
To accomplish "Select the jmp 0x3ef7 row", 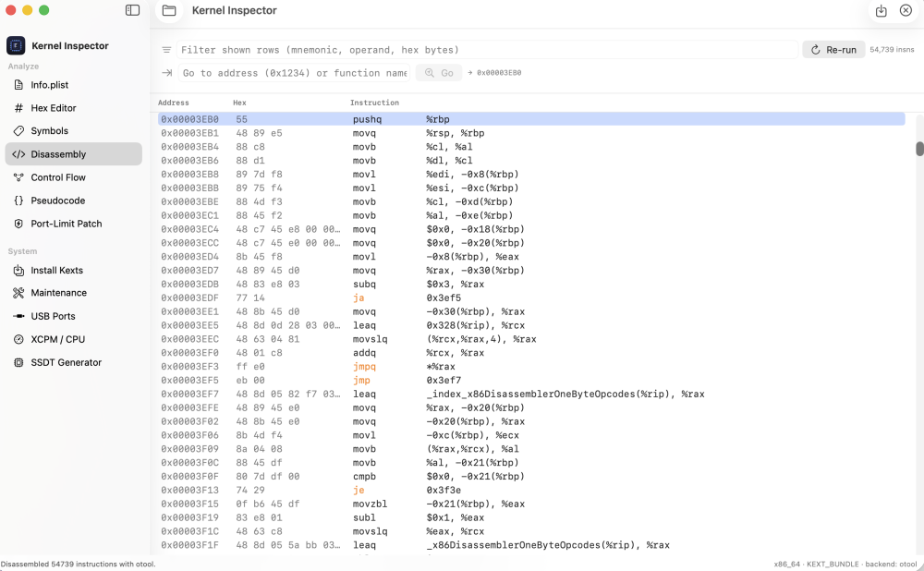I will (x=531, y=381).
